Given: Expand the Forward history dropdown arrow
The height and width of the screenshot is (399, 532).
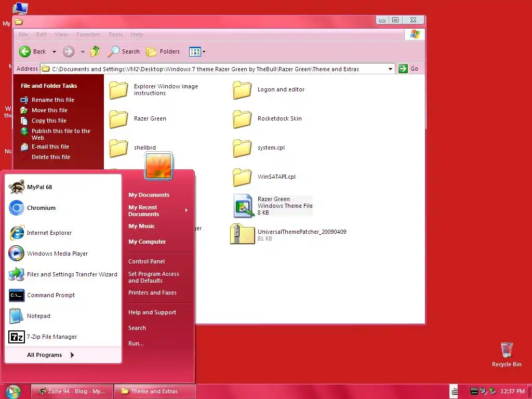Looking at the screenshot, I should pos(83,52).
